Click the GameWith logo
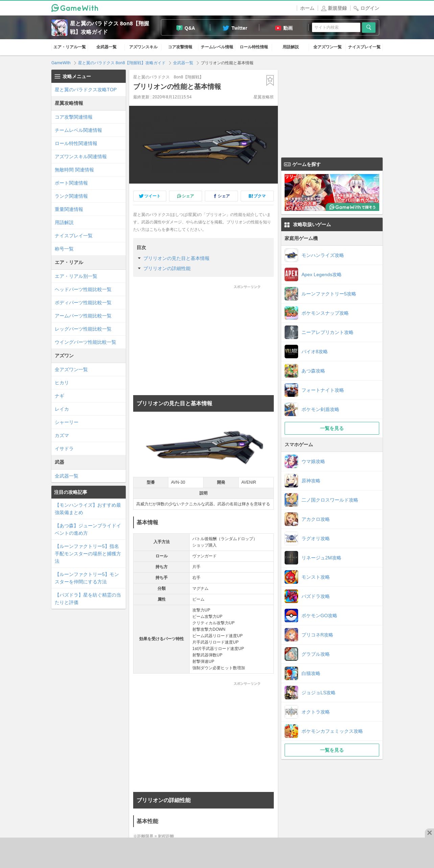 point(75,8)
